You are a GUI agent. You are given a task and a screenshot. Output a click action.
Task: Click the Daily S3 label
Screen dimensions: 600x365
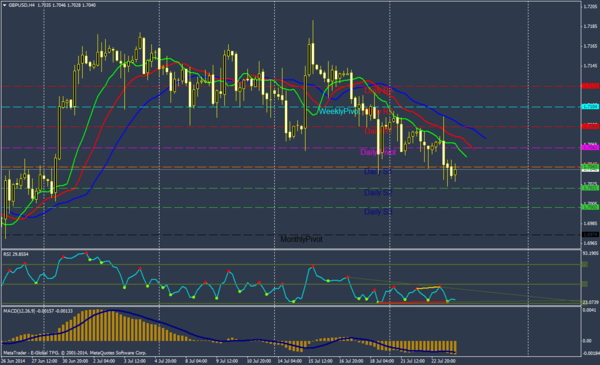(378, 212)
